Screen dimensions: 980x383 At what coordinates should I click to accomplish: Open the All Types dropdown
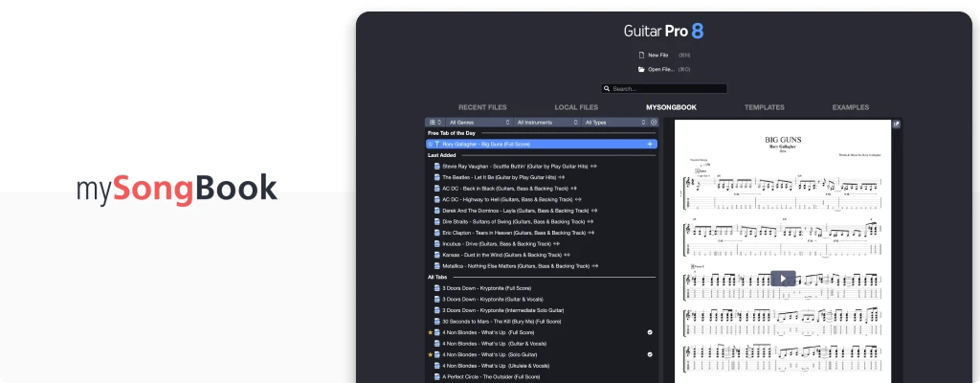point(614,122)
